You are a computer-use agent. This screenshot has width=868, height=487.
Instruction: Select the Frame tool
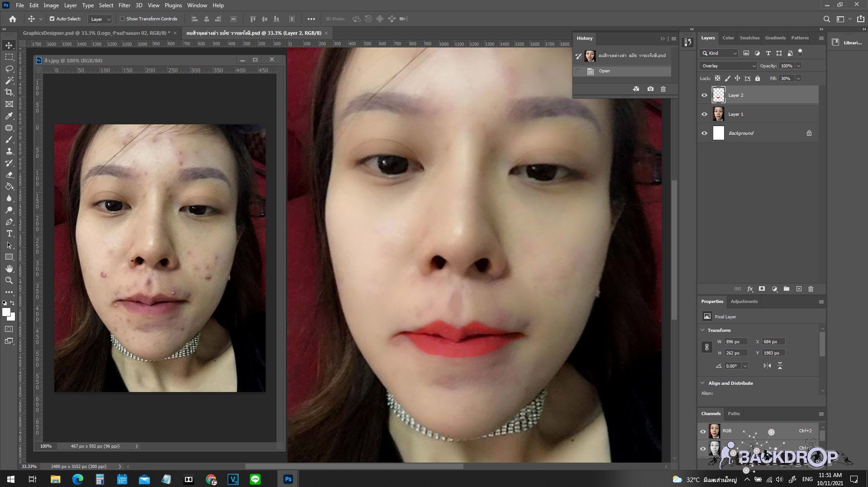(9, 104)
